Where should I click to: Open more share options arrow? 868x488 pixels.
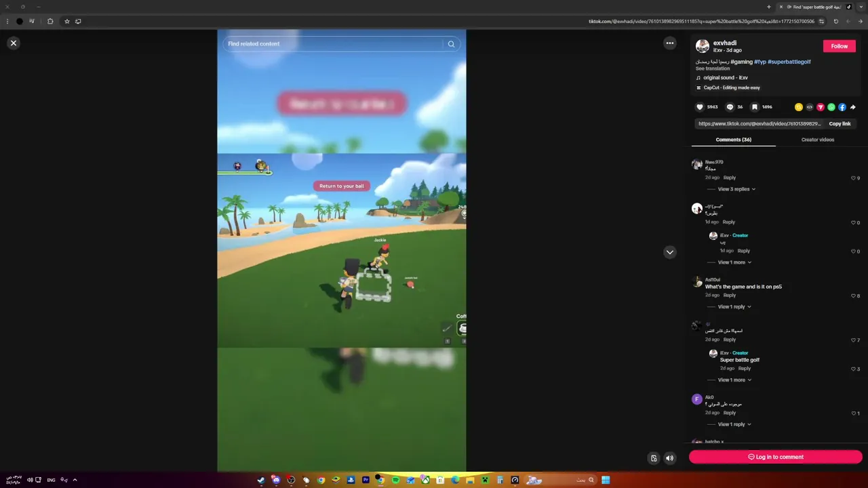click(853, 107)
